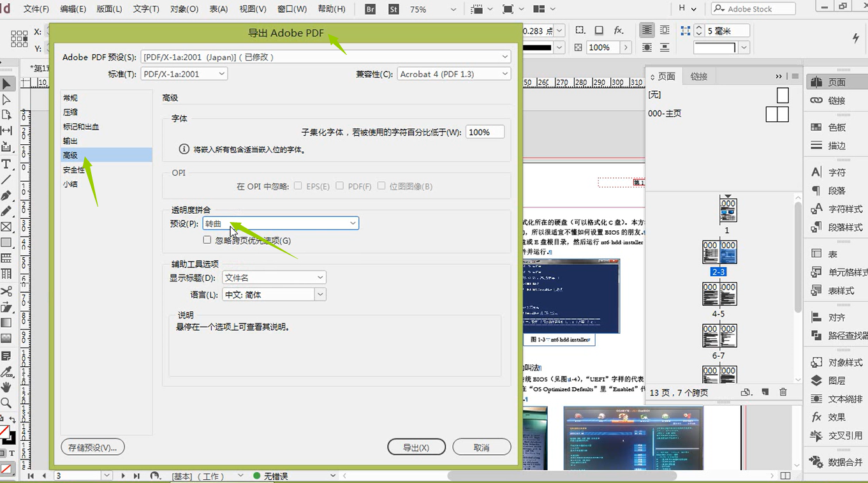The height and width of the screenshot is (483, 868).
Task: Select the Scissors tool
Action: (x=6, y=292)
